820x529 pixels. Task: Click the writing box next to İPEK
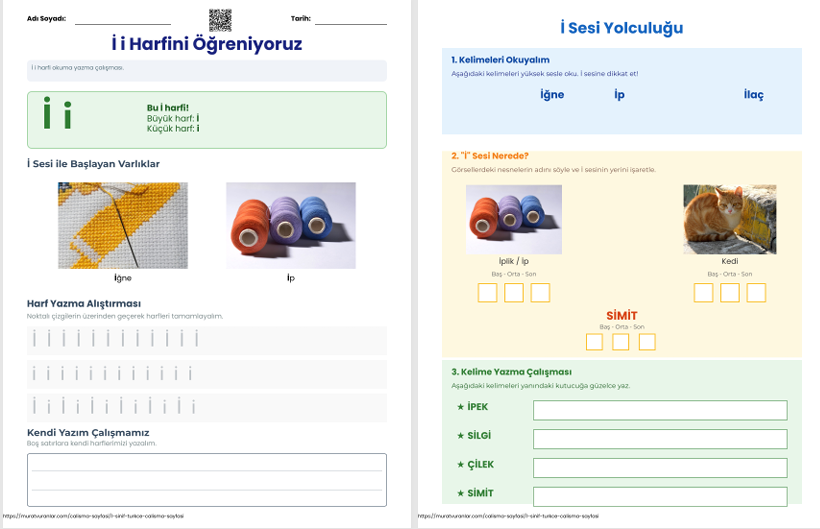660,410
